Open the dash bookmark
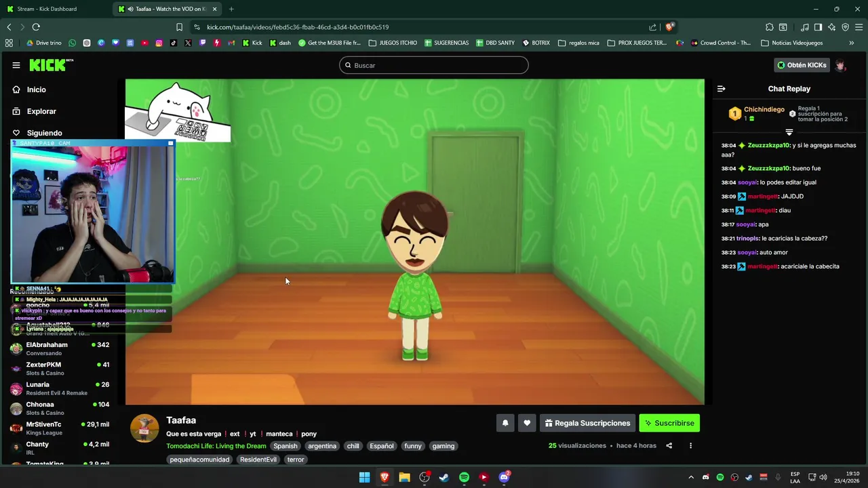The height and width of the screenshot is (488, 868). (x=281, y=43)
